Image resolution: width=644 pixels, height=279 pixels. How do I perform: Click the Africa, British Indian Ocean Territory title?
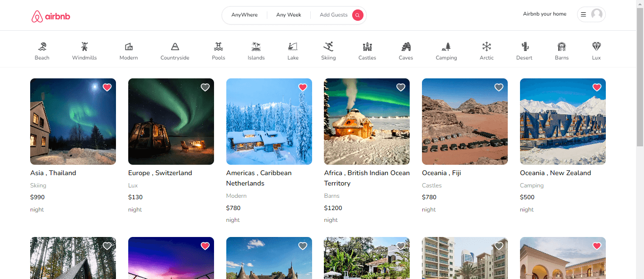point(367,178)
